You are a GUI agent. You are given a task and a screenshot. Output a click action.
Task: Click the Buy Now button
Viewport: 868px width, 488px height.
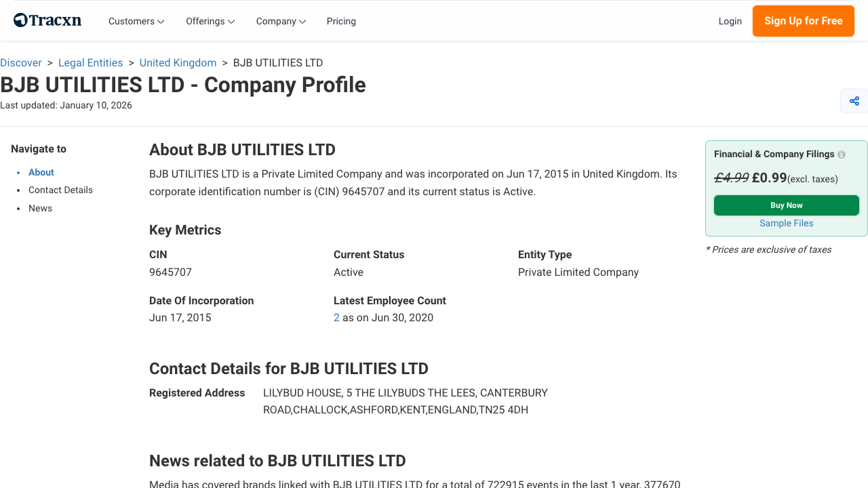(786, 205)
